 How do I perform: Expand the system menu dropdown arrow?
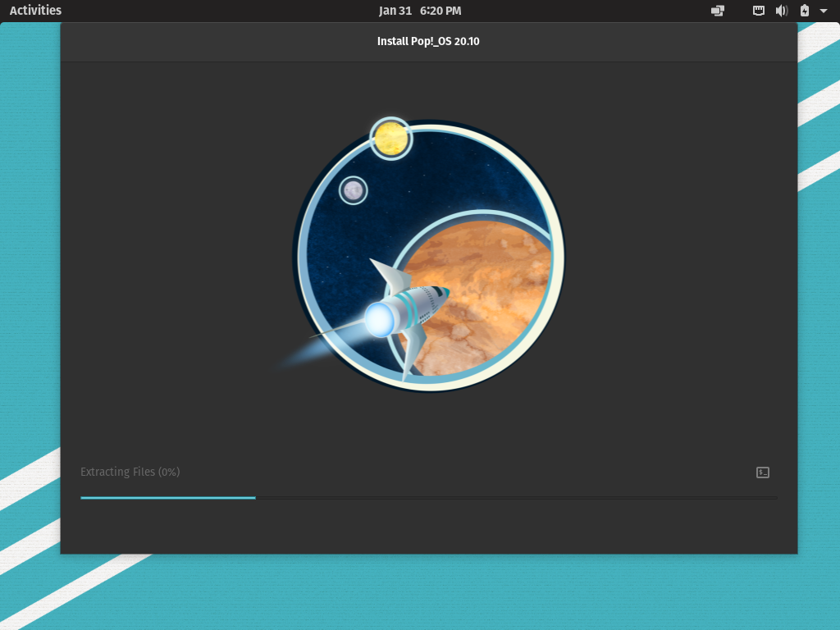[824, 11]
